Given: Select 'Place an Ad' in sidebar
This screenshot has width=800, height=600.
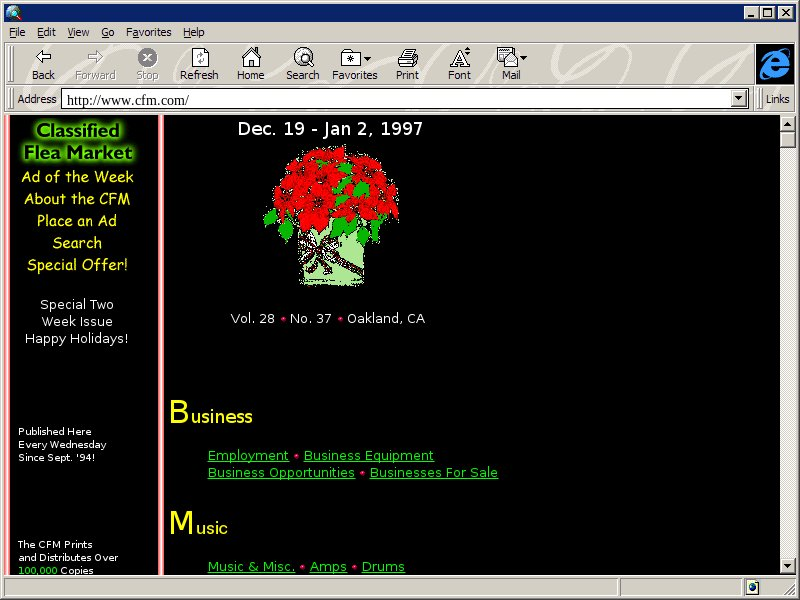Looking at the screenshot, I should coord(77,221).
